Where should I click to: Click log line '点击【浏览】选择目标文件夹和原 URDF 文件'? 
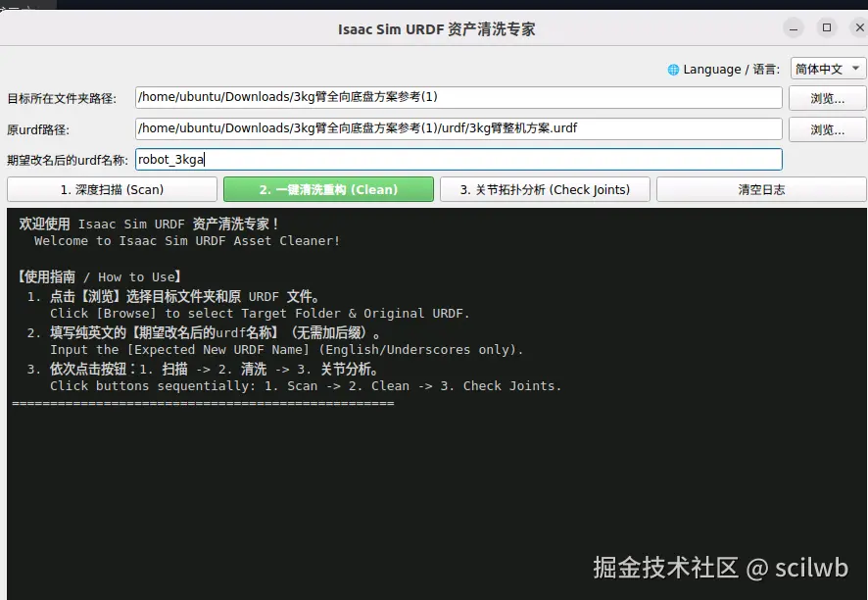184,296
